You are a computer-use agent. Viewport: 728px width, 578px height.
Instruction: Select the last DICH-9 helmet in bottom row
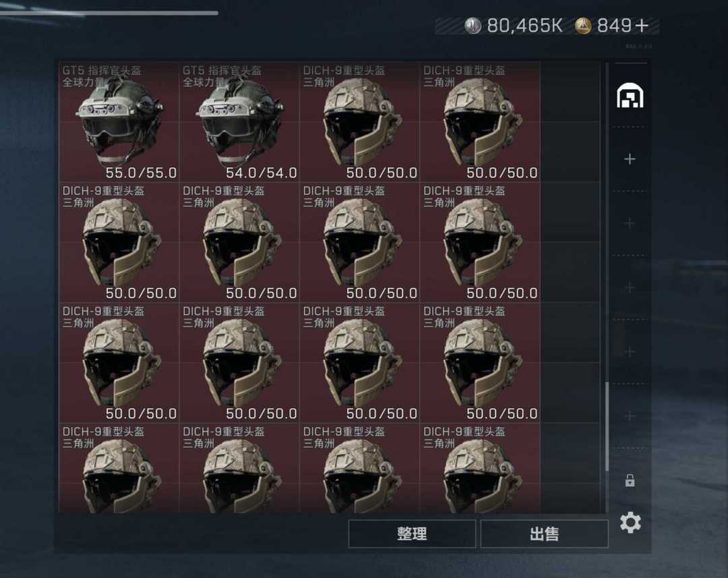[x=480, y=468]
